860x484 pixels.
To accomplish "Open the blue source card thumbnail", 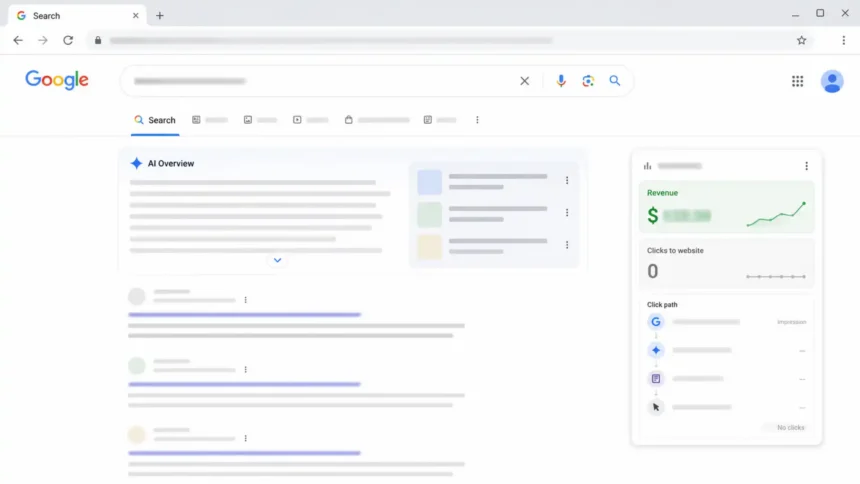I will pyautogui.click(x=429, y=182).
